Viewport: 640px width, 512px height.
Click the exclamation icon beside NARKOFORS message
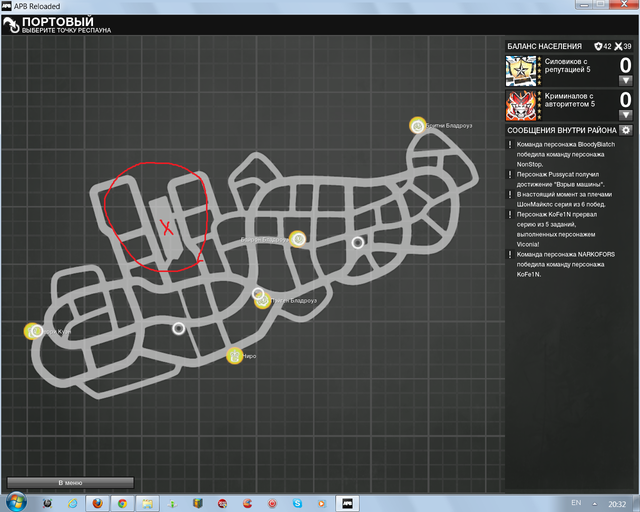click(x=510, y=255)
